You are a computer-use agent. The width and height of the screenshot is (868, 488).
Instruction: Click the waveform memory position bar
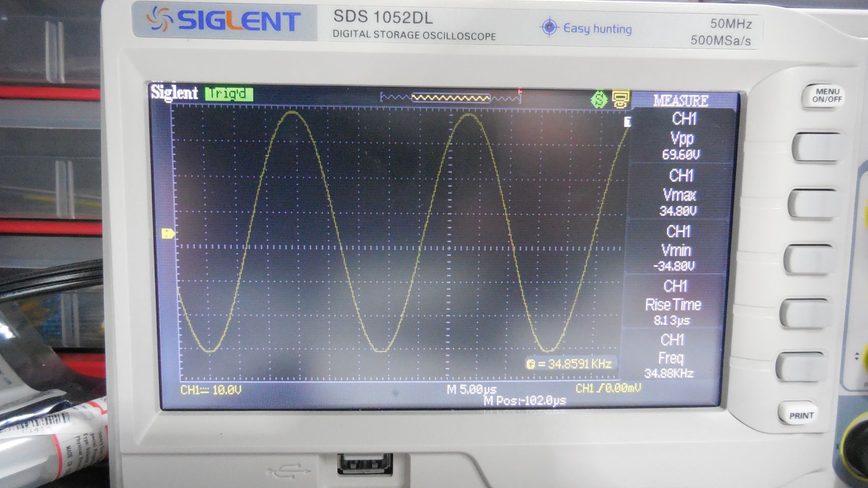click(x=451, y=97)
